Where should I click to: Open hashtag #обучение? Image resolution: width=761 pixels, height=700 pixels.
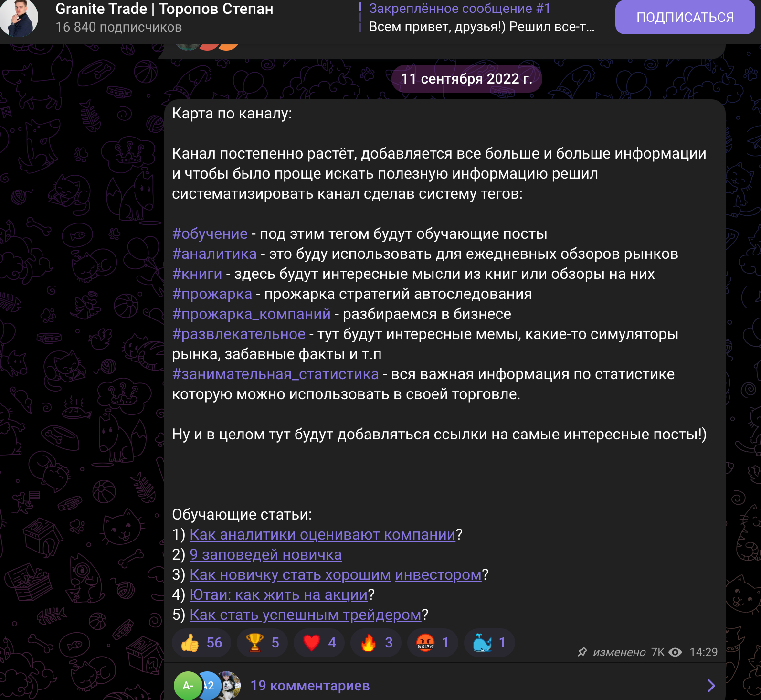coord(210,234)
